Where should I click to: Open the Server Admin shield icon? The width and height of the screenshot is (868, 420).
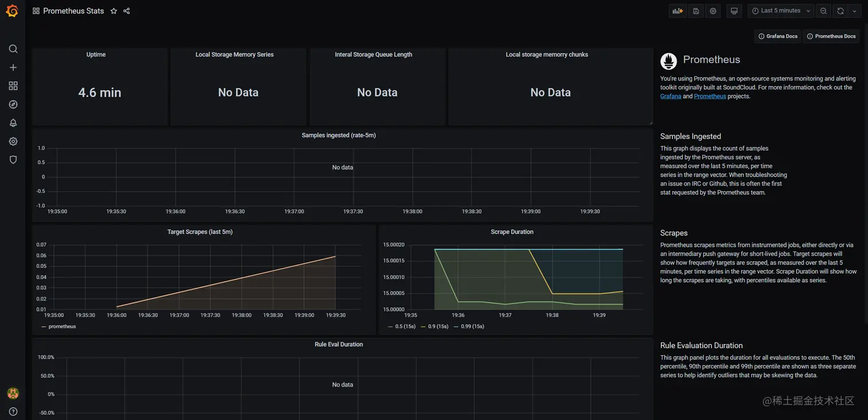click(x=13, y=160)
